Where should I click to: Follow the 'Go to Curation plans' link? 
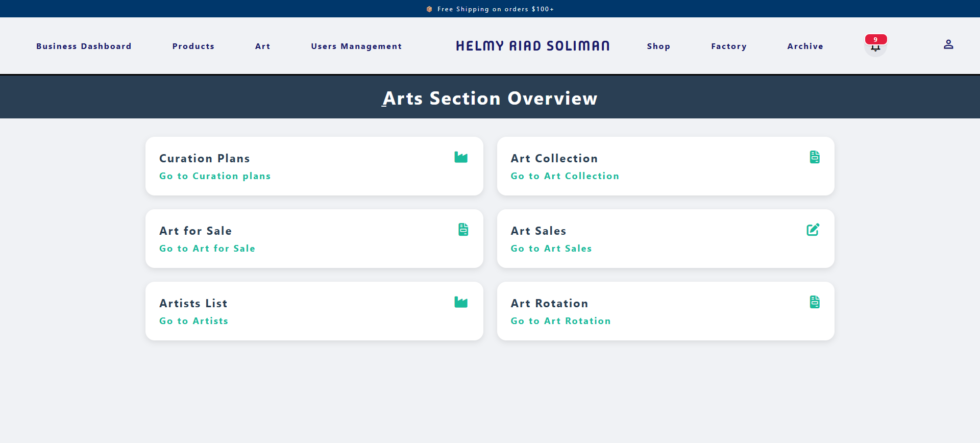click(x=215, y=176)
